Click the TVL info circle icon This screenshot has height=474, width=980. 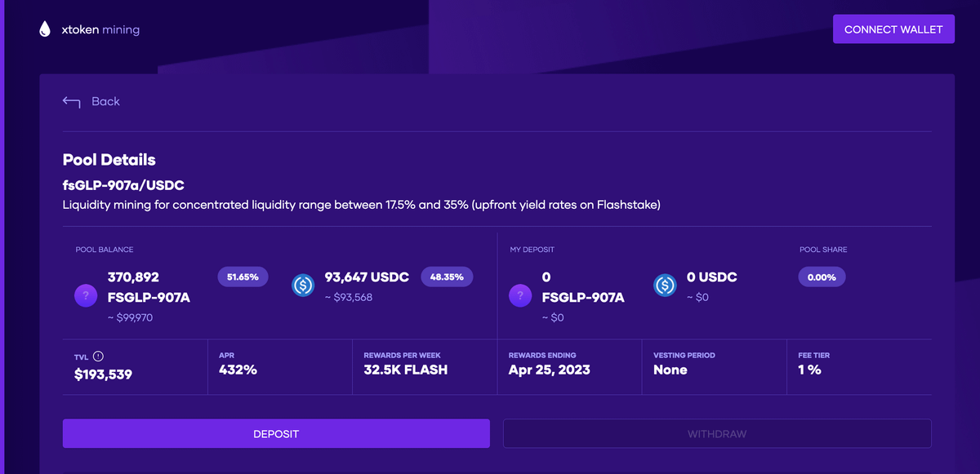(x=98, y=356)
